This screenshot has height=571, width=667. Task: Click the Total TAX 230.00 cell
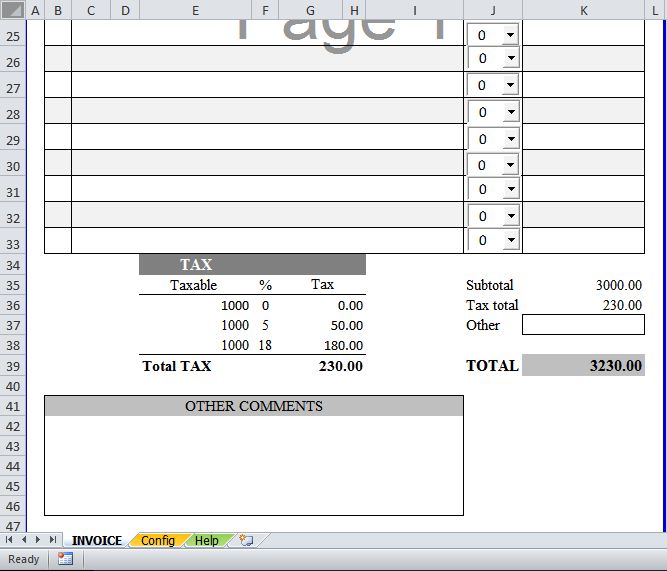point(322,366)
